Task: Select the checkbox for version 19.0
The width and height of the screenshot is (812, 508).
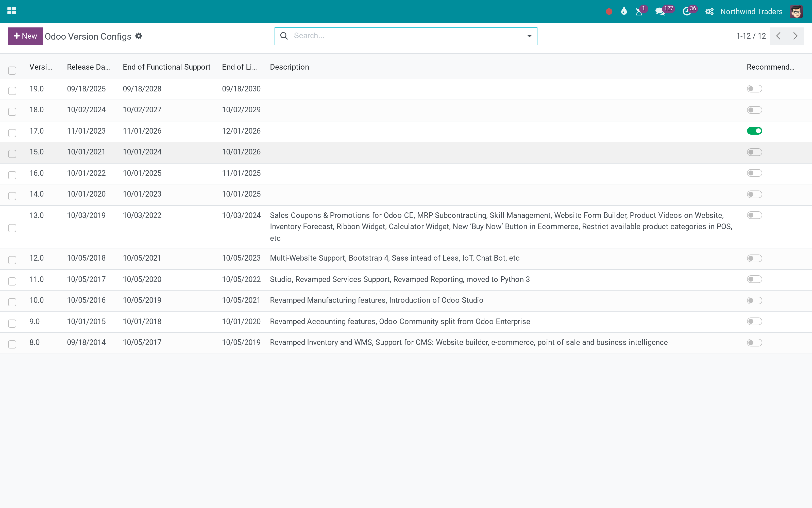Action: [12, 91]
